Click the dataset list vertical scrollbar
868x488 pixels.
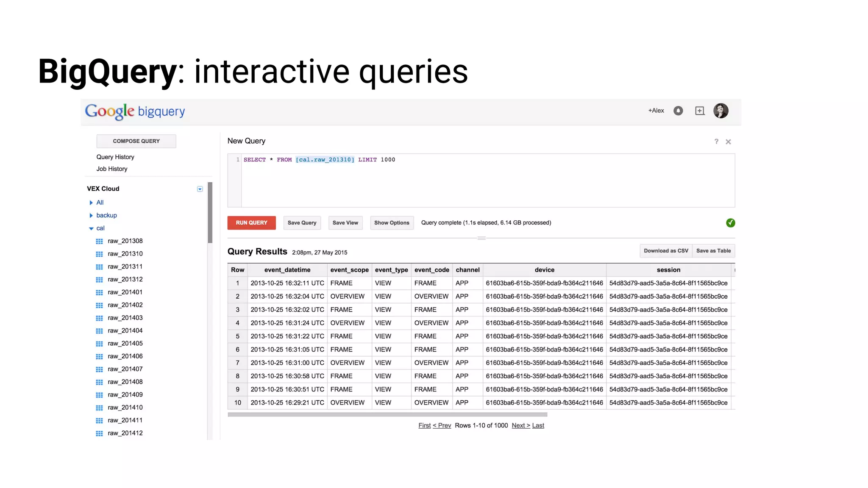[210, 213]
